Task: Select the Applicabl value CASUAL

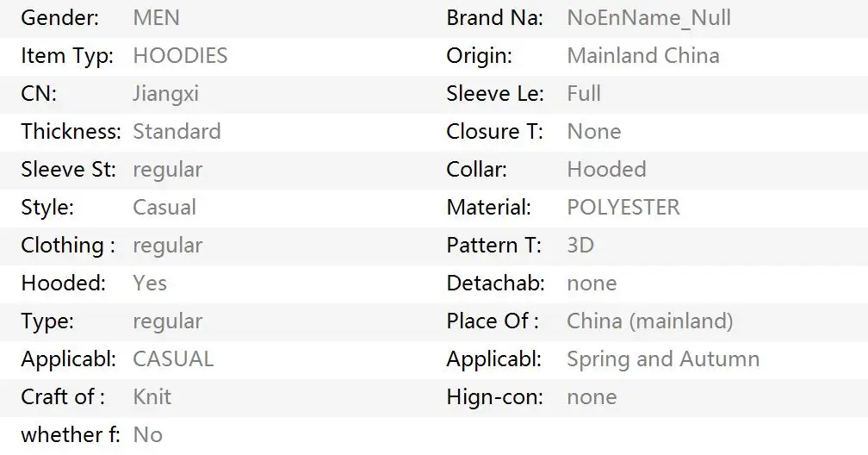Action: [173, 359]
